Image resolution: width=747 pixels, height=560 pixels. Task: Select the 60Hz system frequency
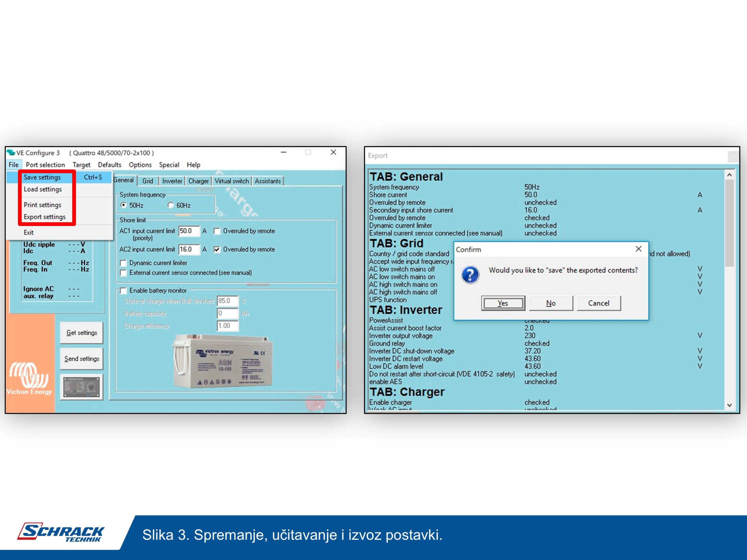coord(171,205)
